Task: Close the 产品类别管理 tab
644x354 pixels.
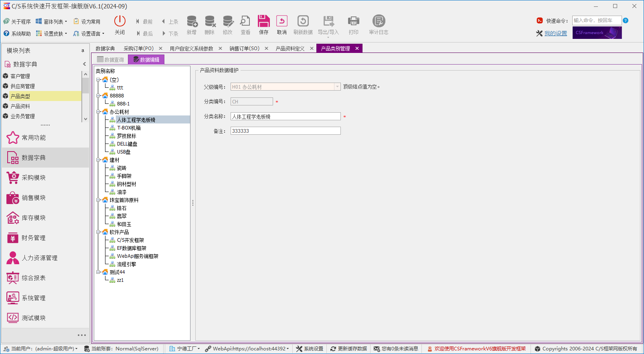Action: 357,49
